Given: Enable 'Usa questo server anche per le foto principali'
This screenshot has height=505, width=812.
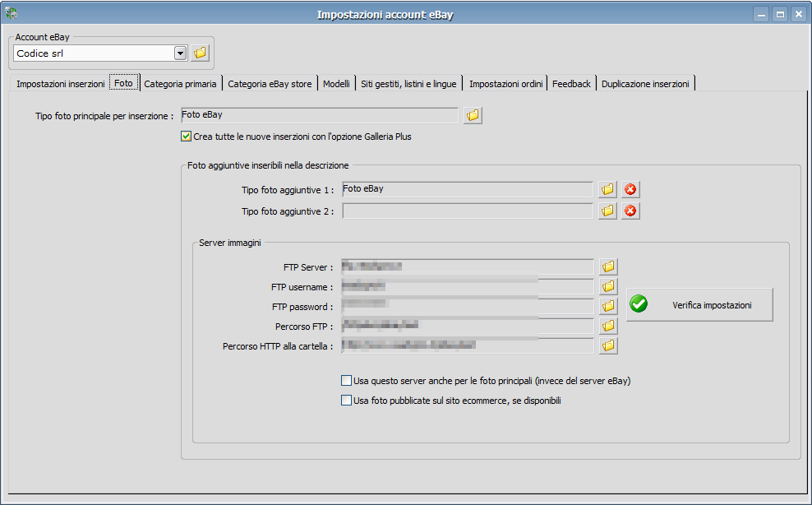Looking at the screenshot, I should click(x=347, y=381).
